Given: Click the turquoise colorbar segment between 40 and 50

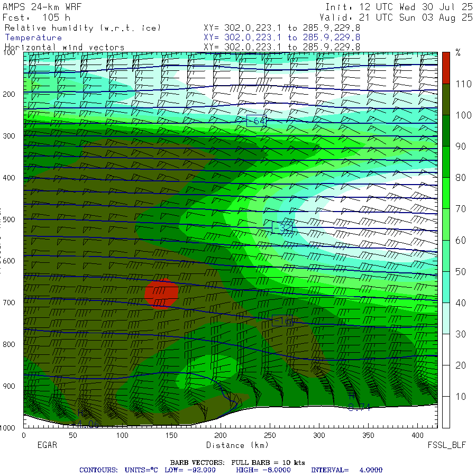Looking at the screenshot, I should coord(446,287).
